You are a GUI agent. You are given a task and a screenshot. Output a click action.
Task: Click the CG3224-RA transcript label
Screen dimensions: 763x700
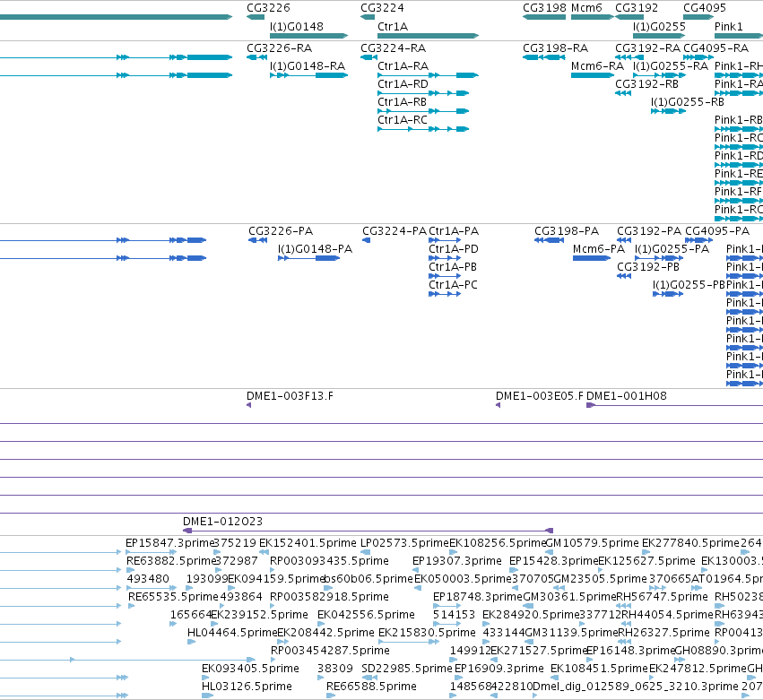[x=394, y=48]
